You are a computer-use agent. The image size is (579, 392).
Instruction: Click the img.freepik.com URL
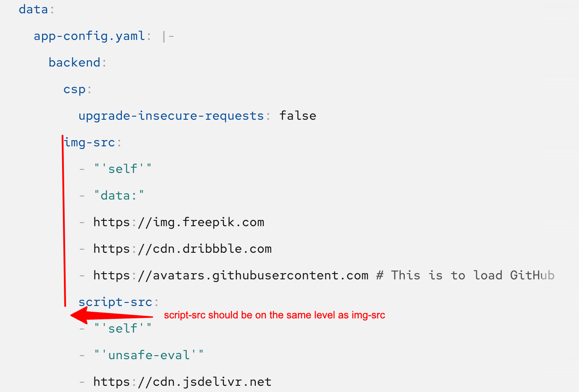pyautogui.click(x=179, y=222)
